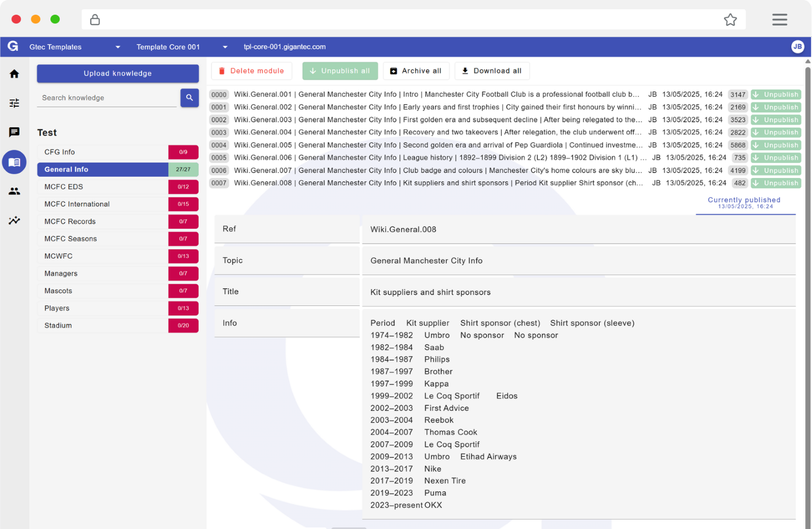Focus the Search knowledge field
The height and width of the screenshot is (529, 812).
coord(107,98)
